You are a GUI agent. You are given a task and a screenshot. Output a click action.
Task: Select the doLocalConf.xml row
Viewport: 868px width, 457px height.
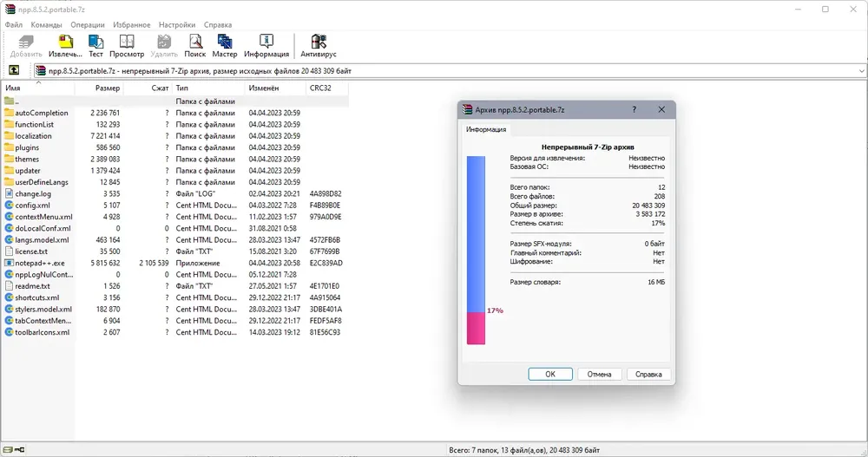175,229
